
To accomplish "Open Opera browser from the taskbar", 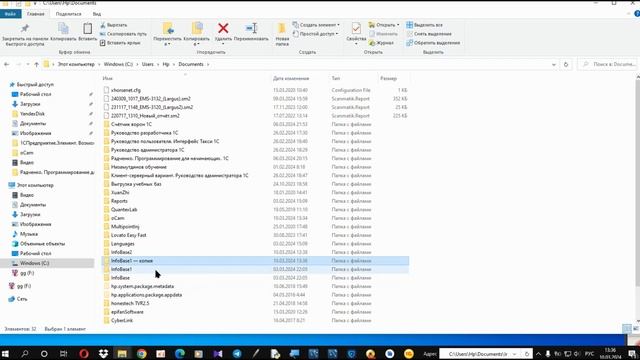I will [84, 353].
